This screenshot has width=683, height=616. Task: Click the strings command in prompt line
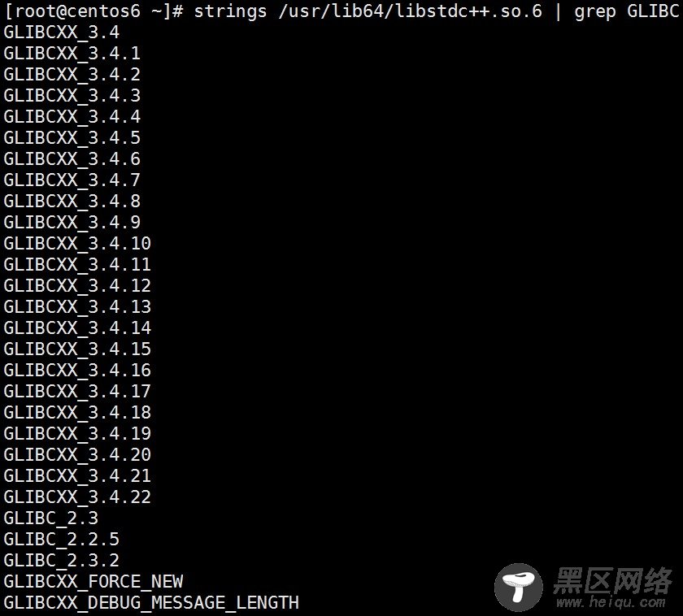click(x=230, y=11)
